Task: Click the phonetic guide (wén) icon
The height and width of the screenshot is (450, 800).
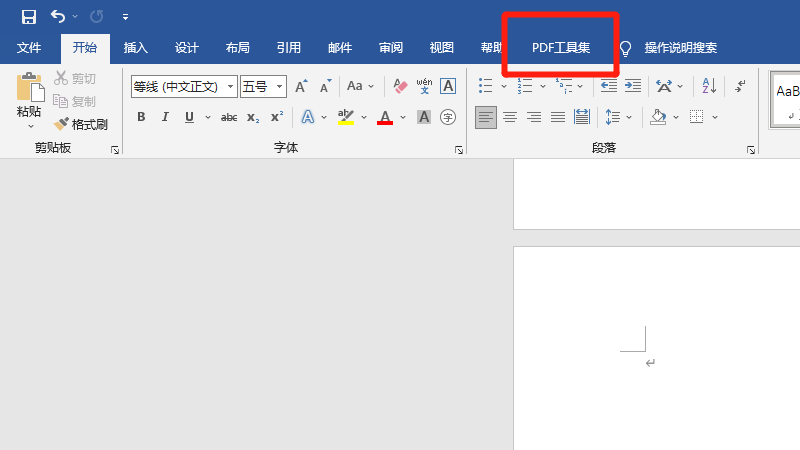Action: pos(424,87)
